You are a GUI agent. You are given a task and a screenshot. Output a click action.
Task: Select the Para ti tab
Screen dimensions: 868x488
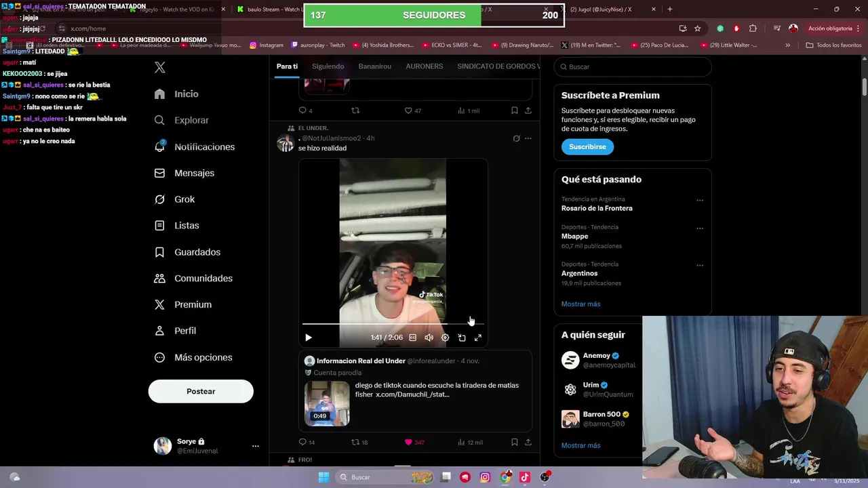[287, 66]
